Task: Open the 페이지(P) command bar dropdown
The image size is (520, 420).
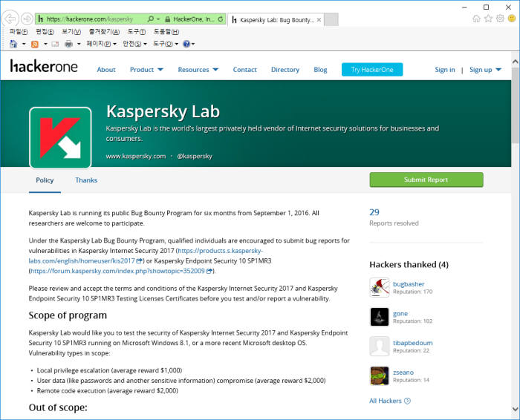Action: (x=101, y=44)
